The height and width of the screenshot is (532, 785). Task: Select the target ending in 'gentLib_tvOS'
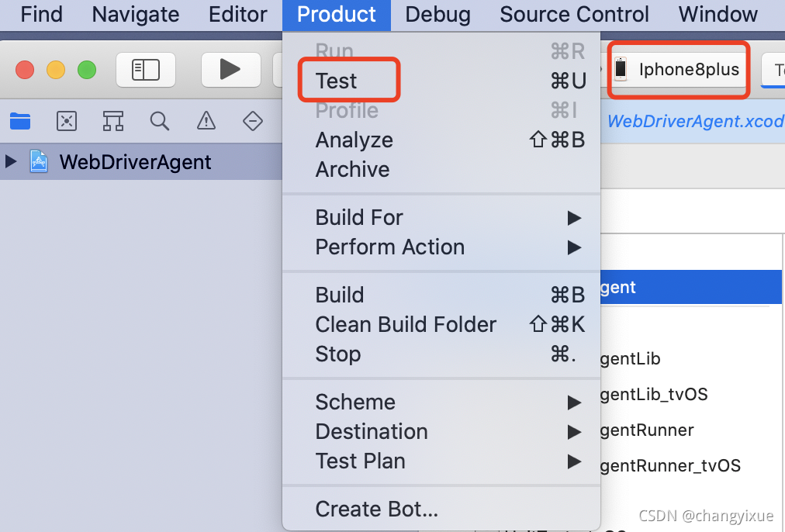[654, 394]
